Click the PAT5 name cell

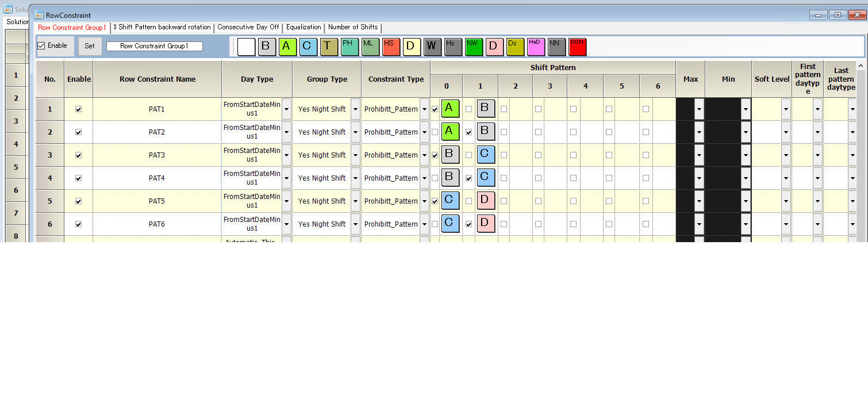[x=157, y=201]
